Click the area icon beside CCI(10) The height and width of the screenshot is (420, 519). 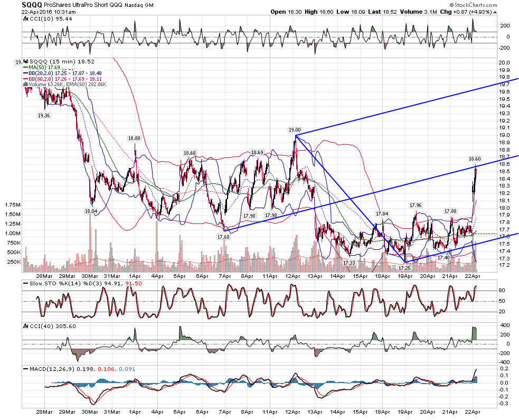tap(26, 19)
